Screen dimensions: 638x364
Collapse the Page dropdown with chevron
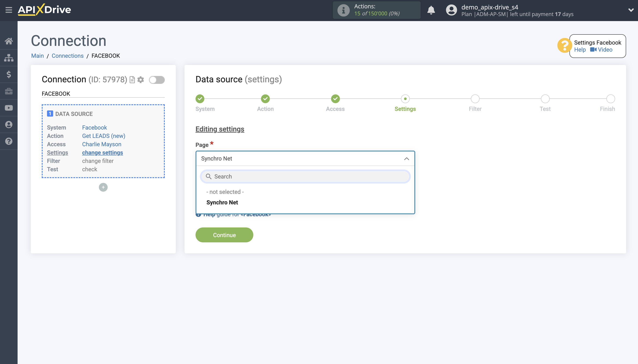pos(406,159)
